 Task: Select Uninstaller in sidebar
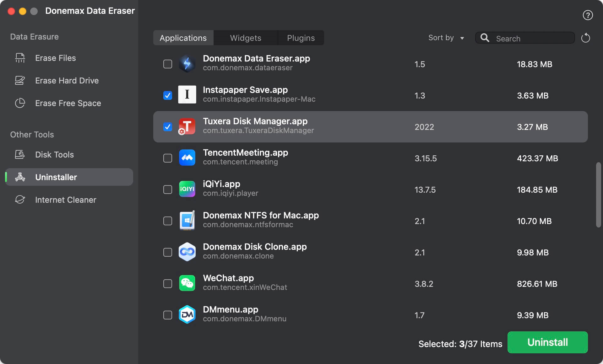[69, 177]
